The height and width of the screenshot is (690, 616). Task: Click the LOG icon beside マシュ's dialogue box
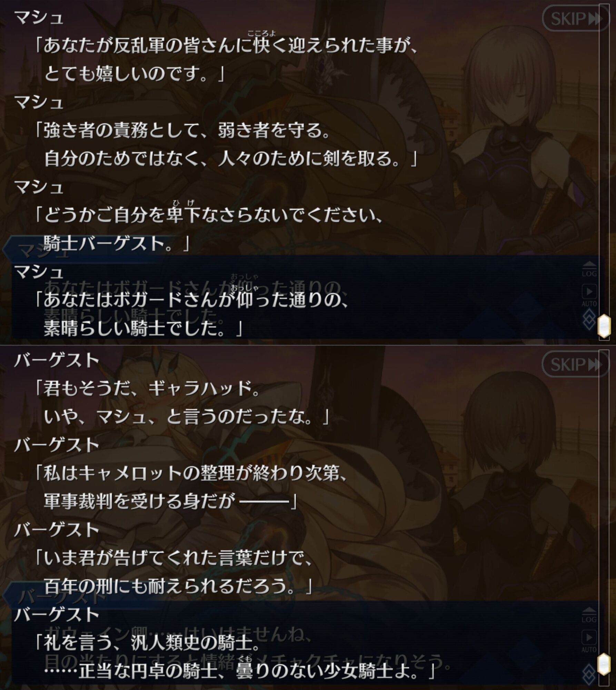pyautogui.click(x=589, y=269)
